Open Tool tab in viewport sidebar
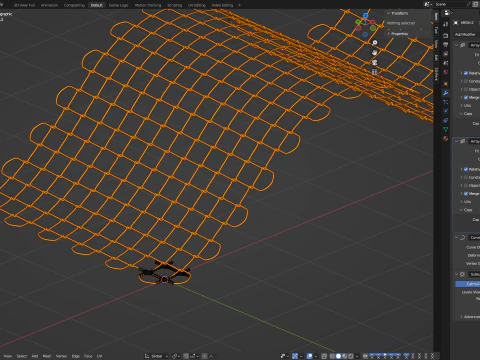Screen dimensions: 480x360 (436, 30)
